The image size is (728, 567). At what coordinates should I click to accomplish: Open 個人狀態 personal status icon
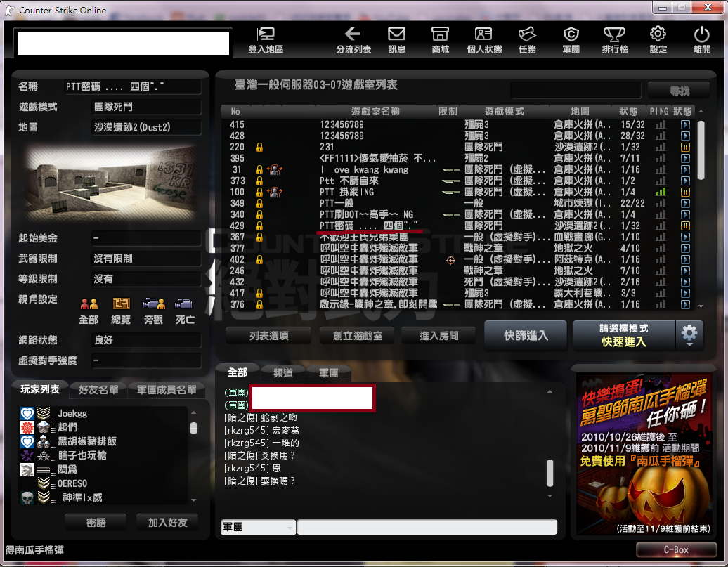pyautogui.click(x=483, y=40)
